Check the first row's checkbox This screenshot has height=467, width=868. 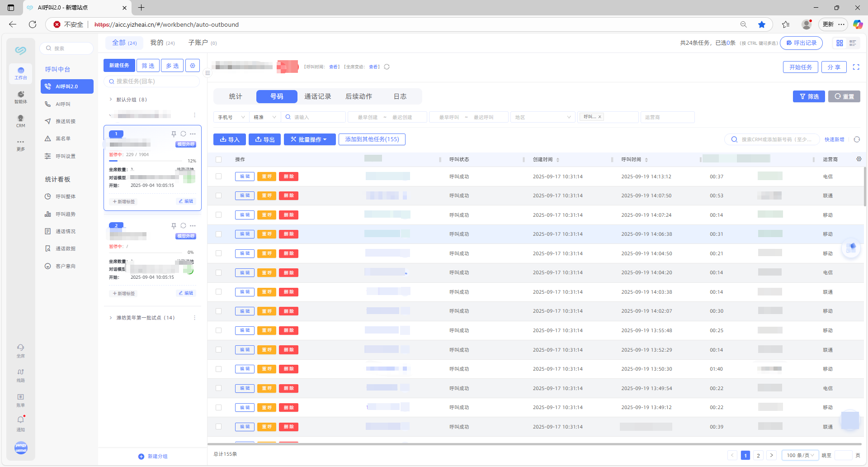219,176
